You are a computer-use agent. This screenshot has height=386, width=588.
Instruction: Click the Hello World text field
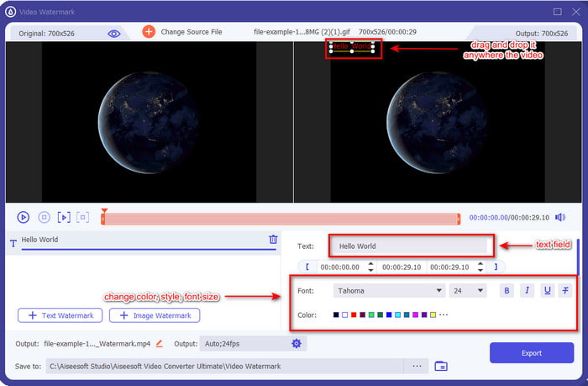pyautogui.click(x=408, y=246)
